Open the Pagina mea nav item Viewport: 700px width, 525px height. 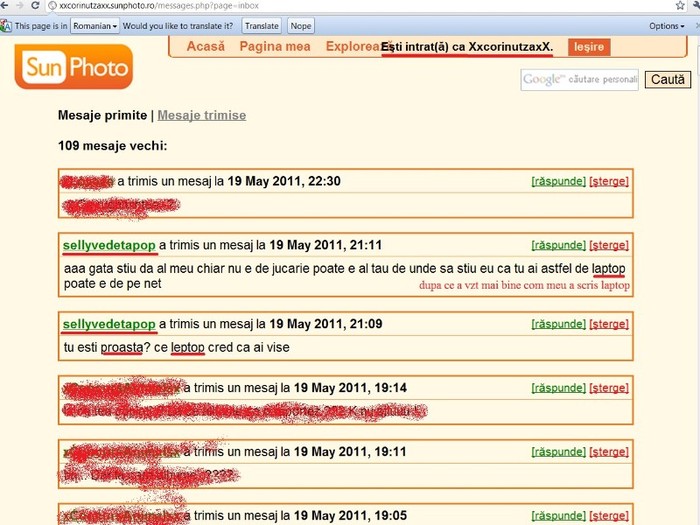tap(274, 46)
